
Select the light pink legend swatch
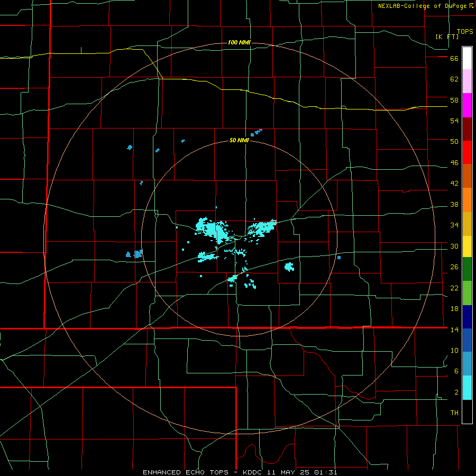[467, 81]
